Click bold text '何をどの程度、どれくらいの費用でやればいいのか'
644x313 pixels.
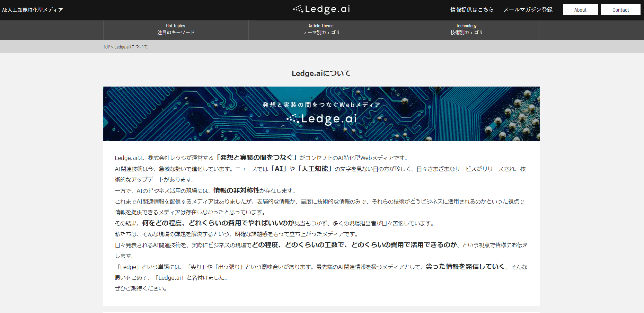218,223
